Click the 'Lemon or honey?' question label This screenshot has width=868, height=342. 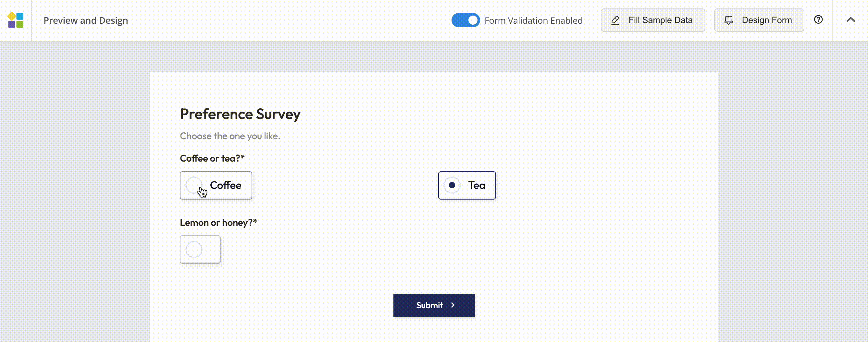click(218, 223)
